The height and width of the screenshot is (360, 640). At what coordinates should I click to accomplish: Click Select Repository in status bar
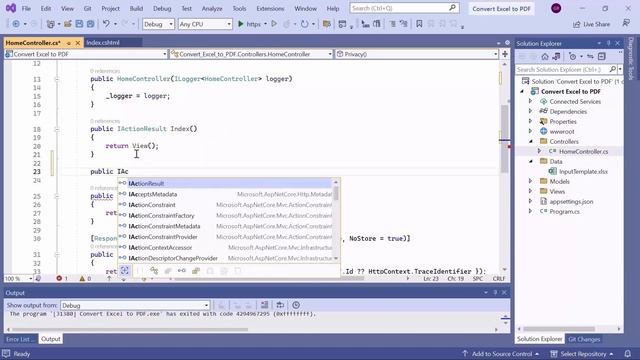click(582, 354)
